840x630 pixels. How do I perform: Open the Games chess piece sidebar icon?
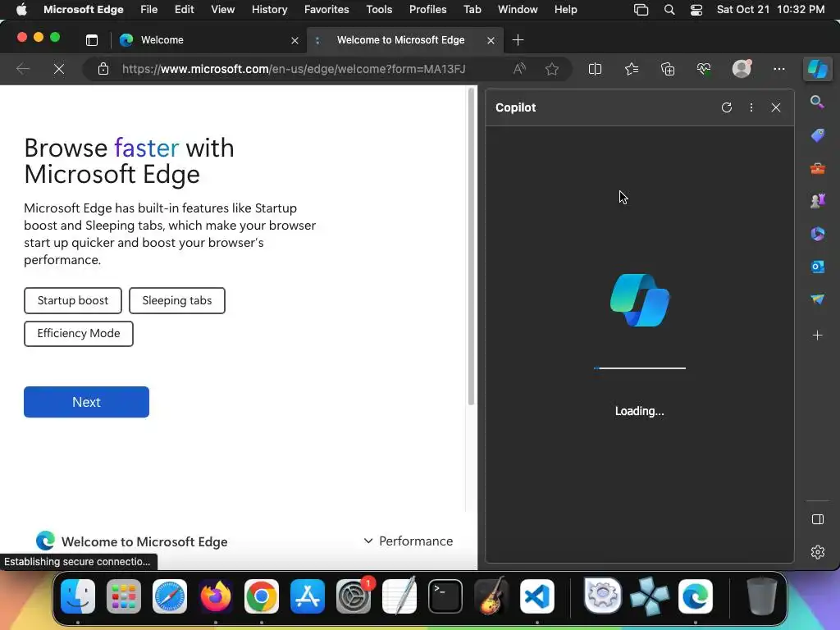[x=818, y=201]
